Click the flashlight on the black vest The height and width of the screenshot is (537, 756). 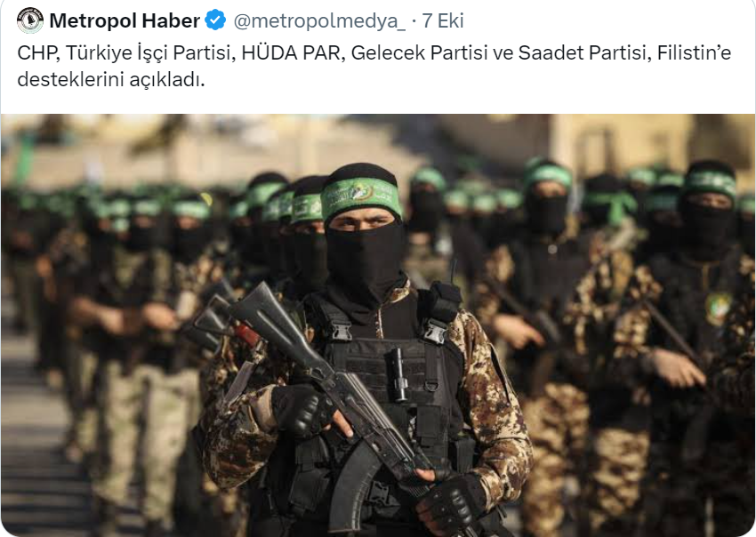pyautogui.click(x=398, y=374)
